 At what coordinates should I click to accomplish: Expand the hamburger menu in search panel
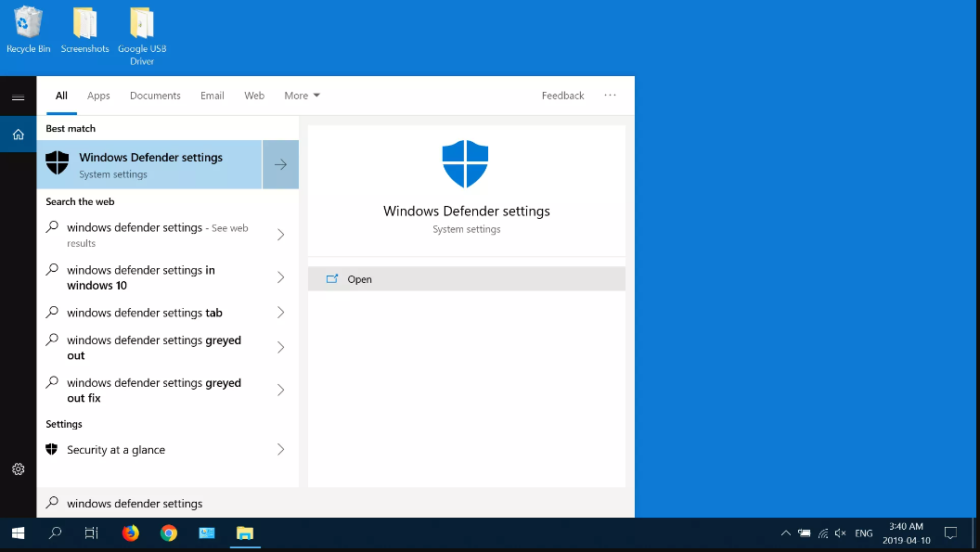(19, 97)
